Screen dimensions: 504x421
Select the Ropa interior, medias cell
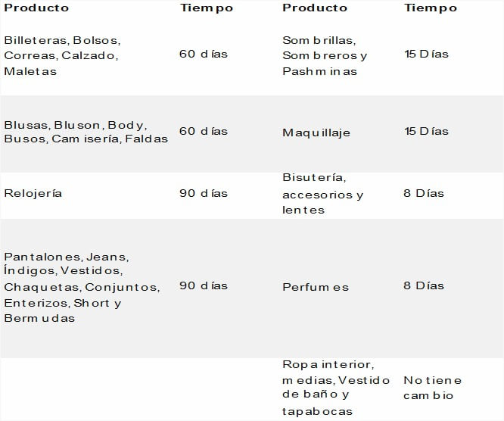pyautogui.click(x=336, y=388)
